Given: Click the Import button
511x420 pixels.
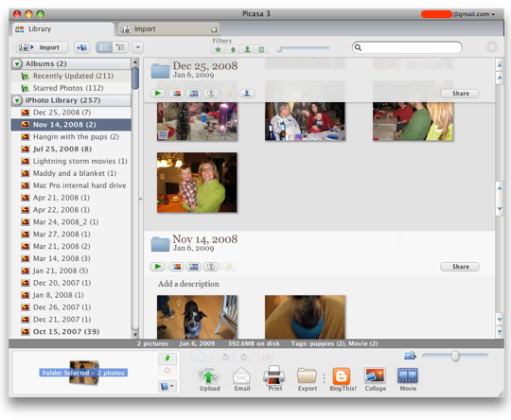Looking at the screenshot, I should 43,47.
